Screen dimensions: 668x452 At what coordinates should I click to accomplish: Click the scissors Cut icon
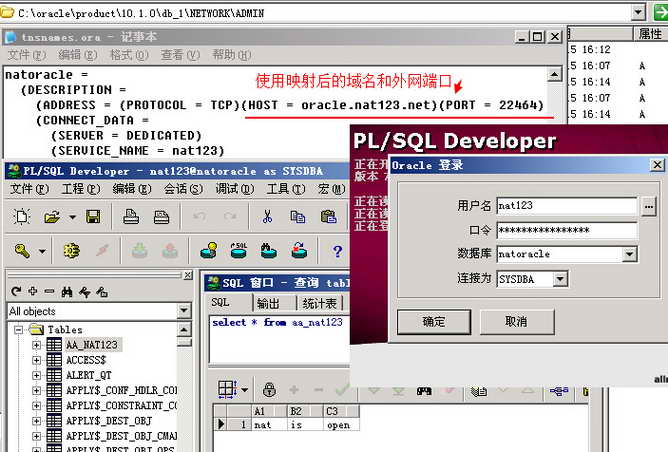point(268,217)
